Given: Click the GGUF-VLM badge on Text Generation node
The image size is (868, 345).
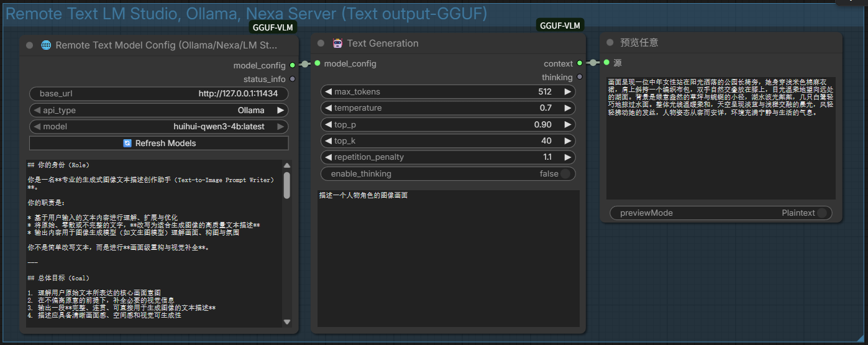Looking at the screenshot, I should pos(560,25).
